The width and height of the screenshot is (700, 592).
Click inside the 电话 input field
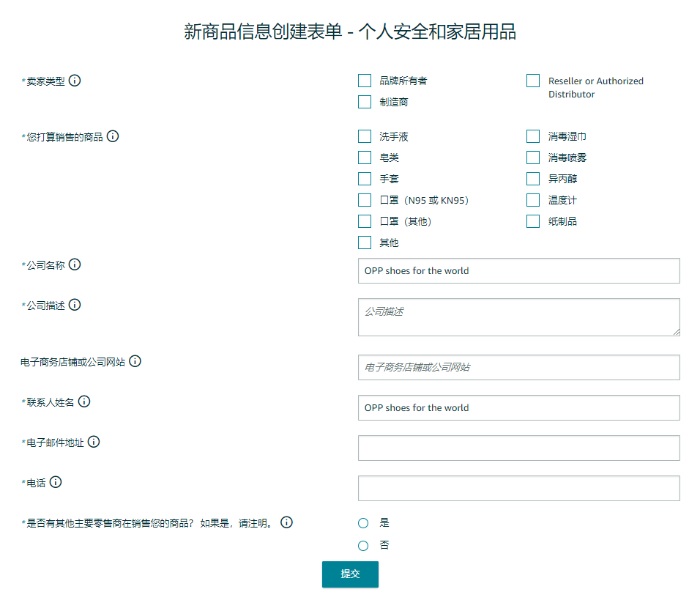pos(518,488)
